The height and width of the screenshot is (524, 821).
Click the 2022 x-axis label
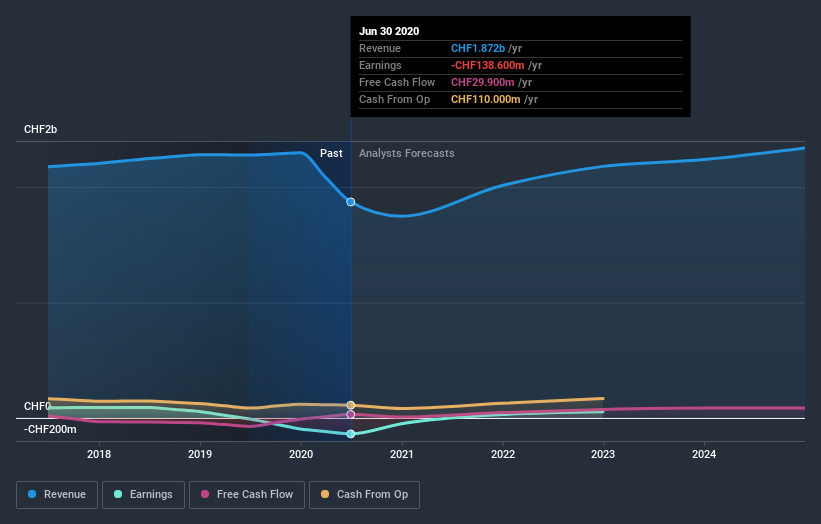click(x=503, y=454)
